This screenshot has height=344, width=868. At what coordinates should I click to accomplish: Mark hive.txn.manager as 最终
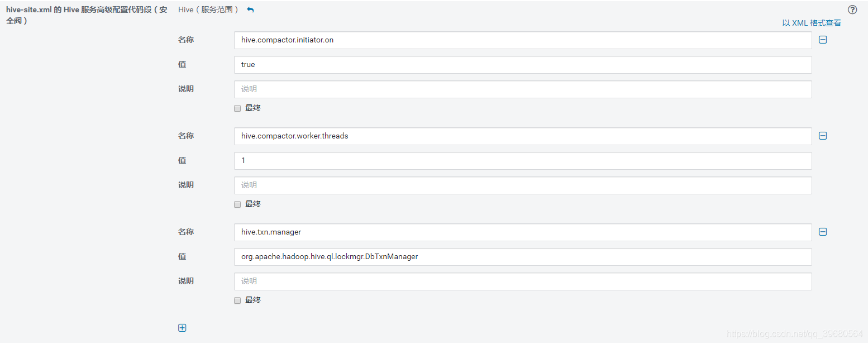237,300
